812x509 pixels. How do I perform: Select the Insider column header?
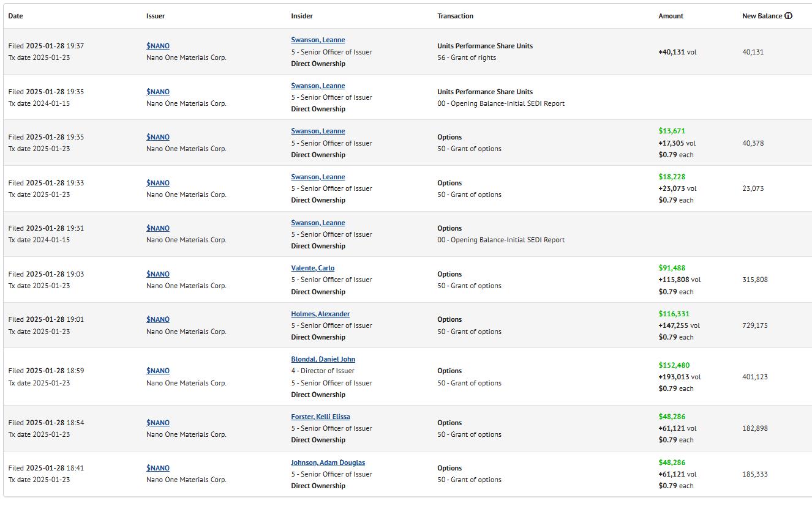tap(302, 16)
